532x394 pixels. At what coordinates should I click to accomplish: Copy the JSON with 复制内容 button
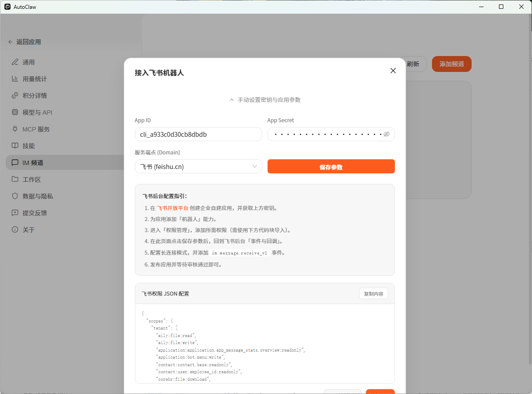coord(373,293)
